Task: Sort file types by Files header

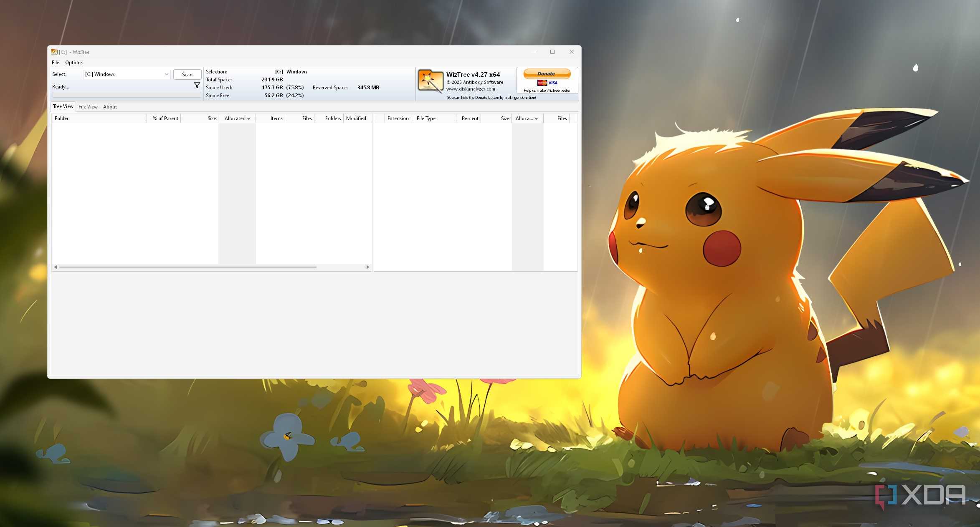Action: coord(557,119)
